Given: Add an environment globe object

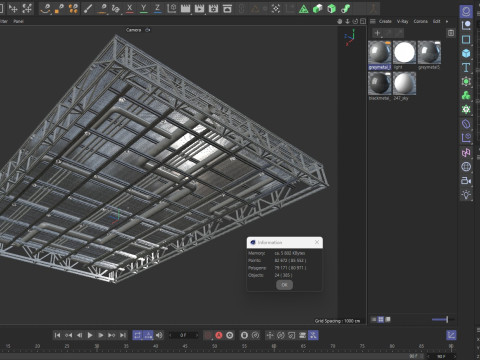Looking at the screenshot, I should point(466,167).
